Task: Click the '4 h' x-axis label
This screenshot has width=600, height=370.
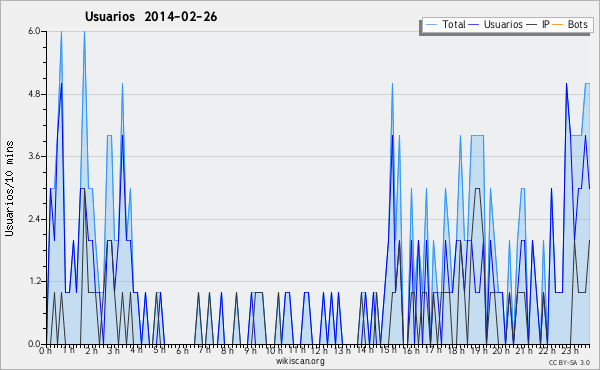Action: pos(137,350)
